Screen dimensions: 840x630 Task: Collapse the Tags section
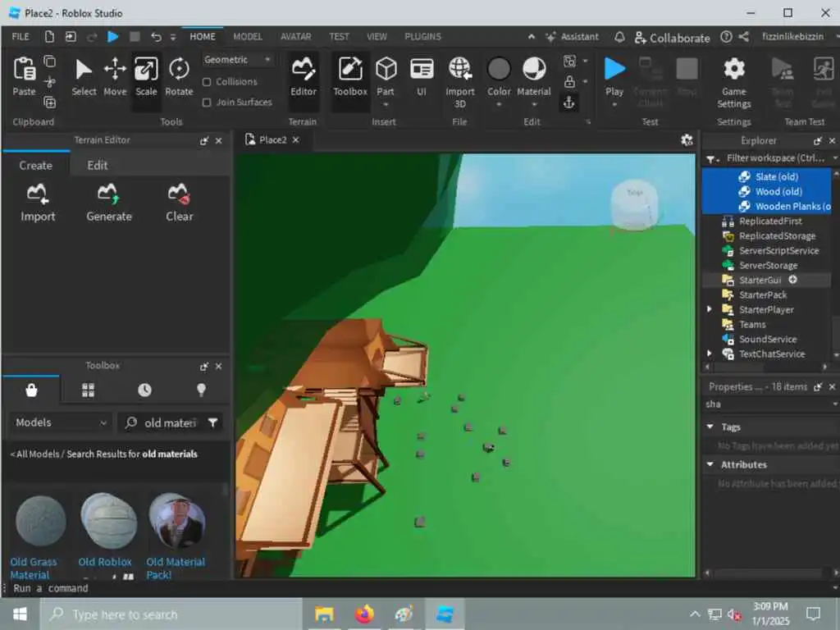710,427
